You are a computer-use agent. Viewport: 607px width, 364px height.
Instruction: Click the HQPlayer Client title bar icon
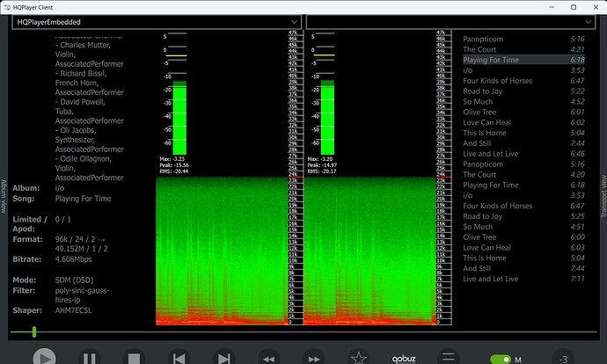click(x=7, y=7)
